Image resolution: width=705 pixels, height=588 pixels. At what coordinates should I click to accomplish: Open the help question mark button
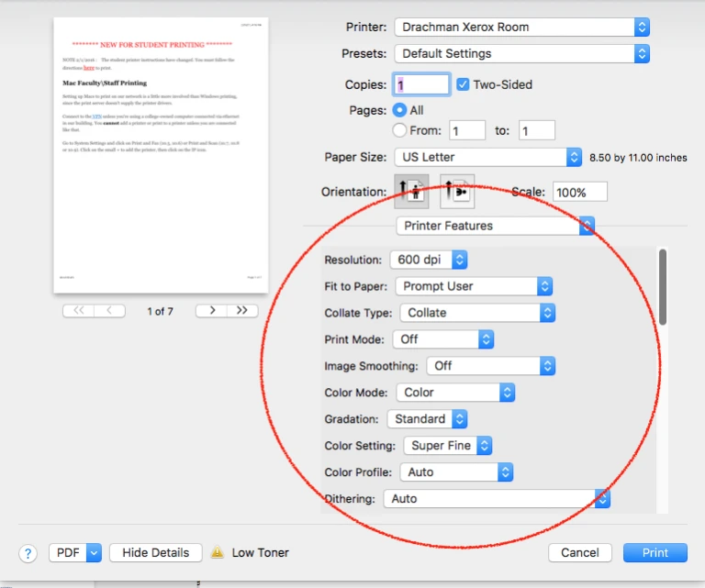[x=28, y=553]
